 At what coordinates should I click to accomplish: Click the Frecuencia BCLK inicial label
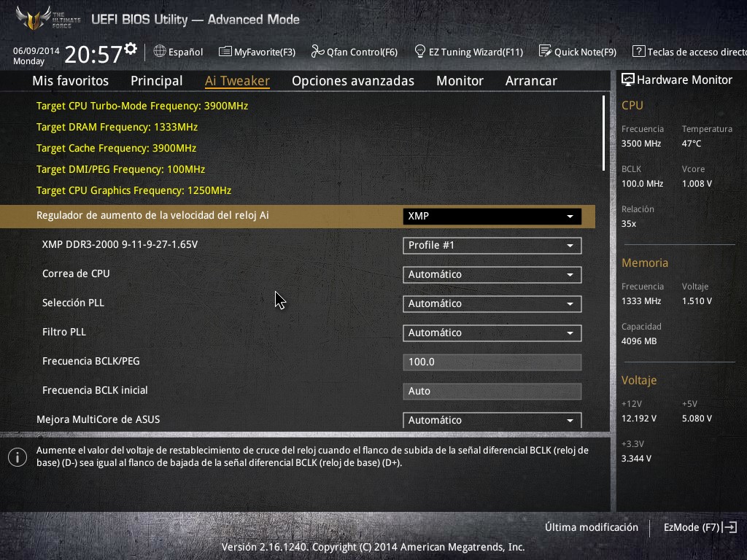[95, 390]
